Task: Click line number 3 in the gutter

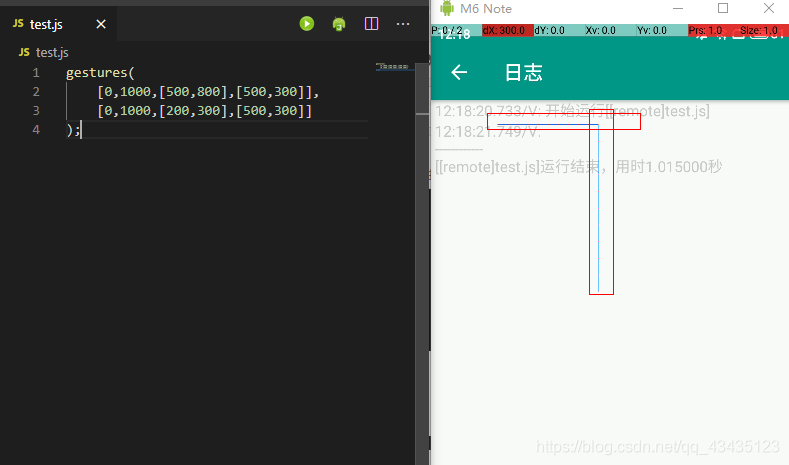Action: pos(36,111)
